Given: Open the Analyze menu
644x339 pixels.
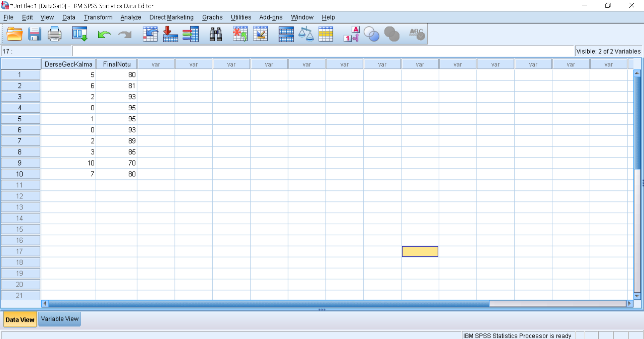Looking at the screenshot, I should pyautogui.click(x=130, y=17).
